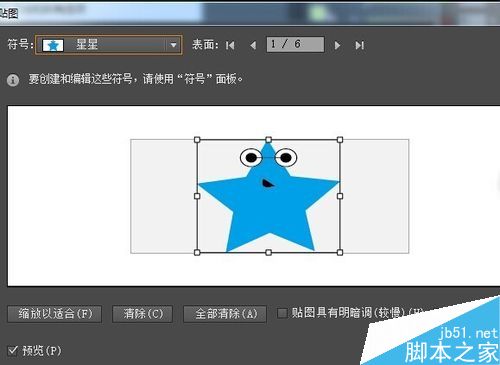Click the surface number field 1 / 6
Viewport: 500px width, 365px height.
pos(295,44)
